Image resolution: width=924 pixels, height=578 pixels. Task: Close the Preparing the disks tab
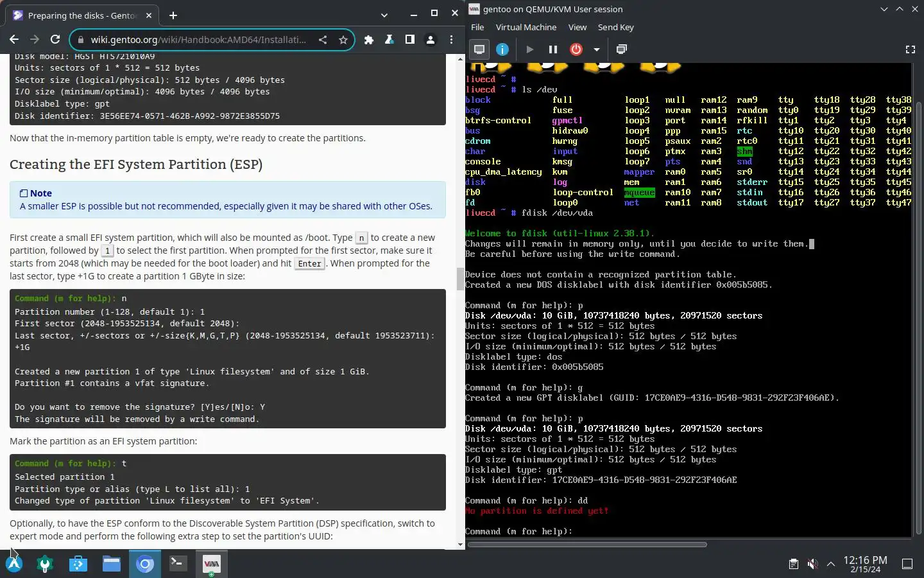[149, 15]
